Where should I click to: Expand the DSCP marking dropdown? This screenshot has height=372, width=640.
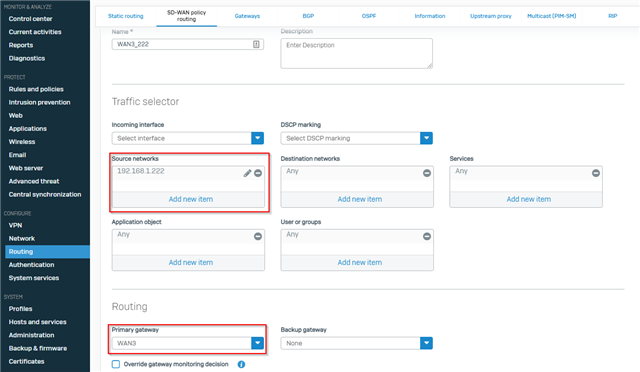[357, 138]
